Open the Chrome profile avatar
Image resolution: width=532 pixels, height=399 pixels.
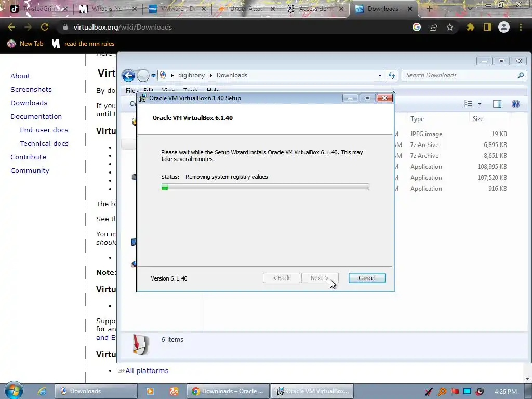coord(504,27)
